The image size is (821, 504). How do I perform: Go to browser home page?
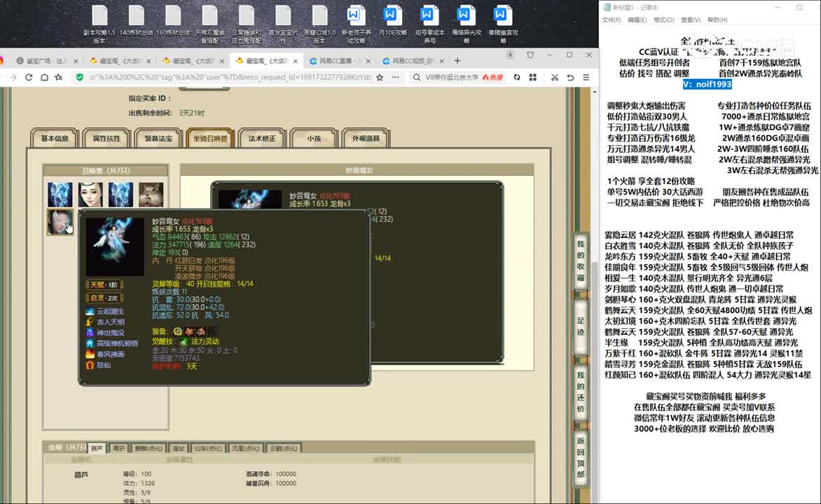click(44, 78)
